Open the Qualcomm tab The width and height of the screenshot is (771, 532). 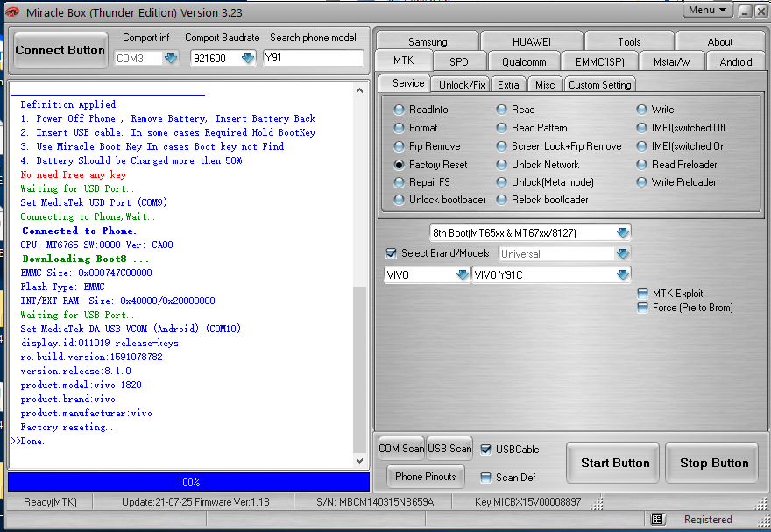[524, 62]
